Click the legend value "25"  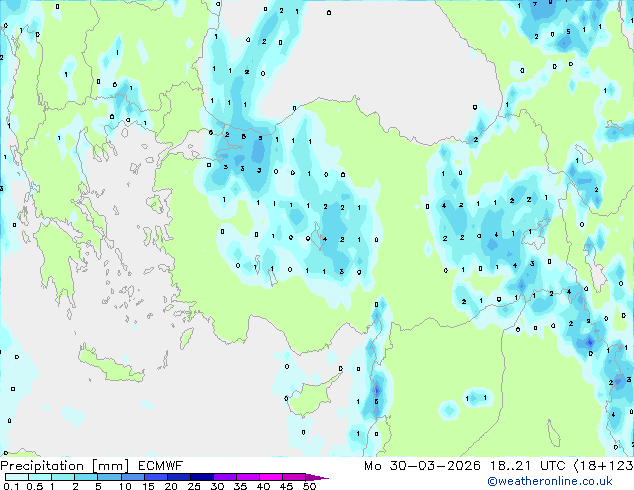click(x=194, y=486)
